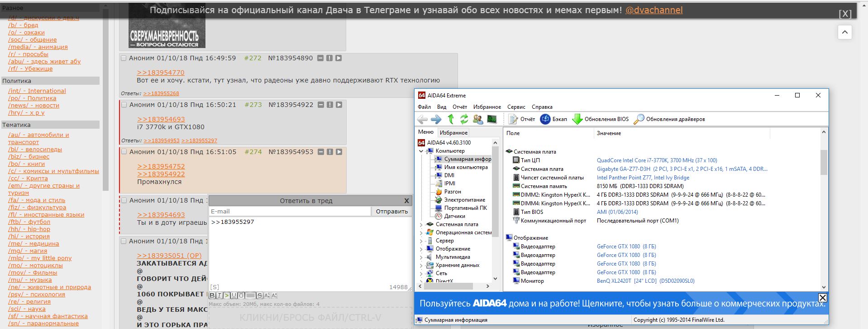This screenshot has width=868, height=329.
Task: Click the green up-level arrow in AIDA64
Action: 451,119
